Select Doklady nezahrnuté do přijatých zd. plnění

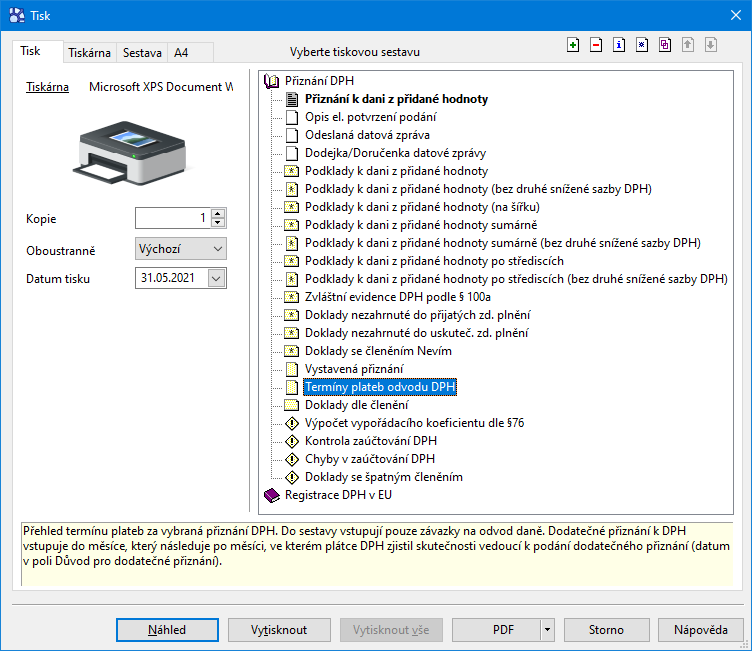tap(418, 315)
